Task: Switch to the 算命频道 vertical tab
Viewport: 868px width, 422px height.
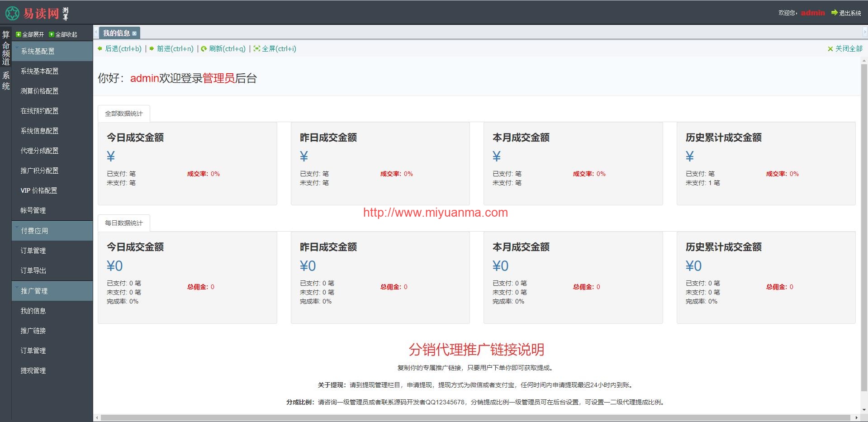Action: pyautogui.click(x=6, y=48)
